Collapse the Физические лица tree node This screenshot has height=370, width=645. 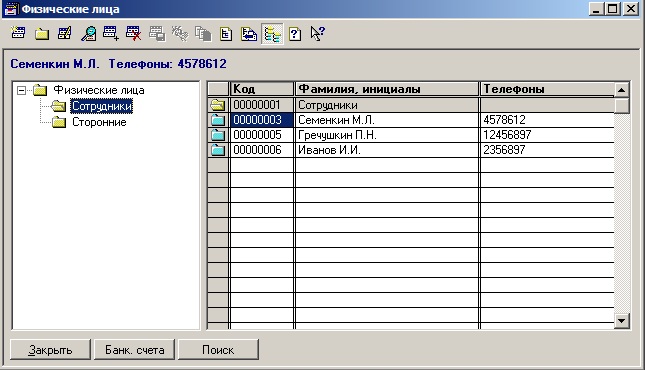21,90
